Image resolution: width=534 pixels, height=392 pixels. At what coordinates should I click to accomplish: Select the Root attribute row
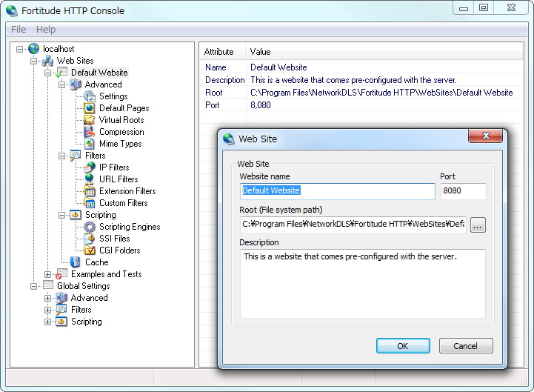(x=361, y=93)
